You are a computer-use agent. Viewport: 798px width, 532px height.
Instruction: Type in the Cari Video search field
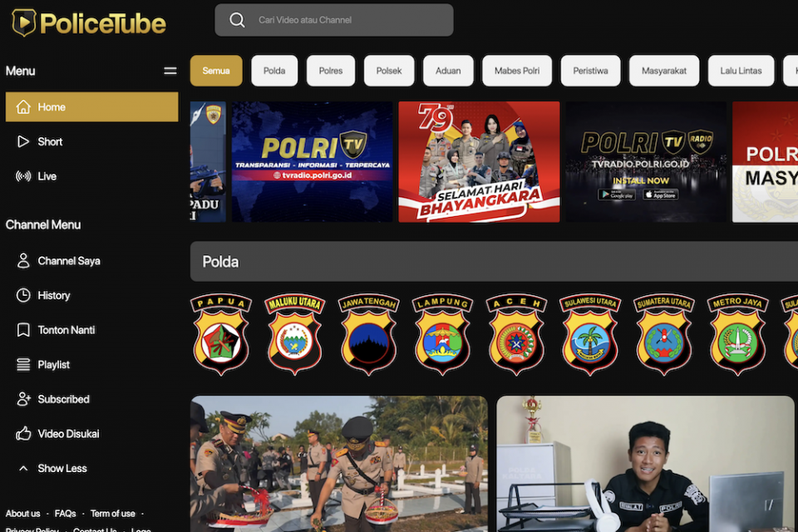[x=349, y=20]
